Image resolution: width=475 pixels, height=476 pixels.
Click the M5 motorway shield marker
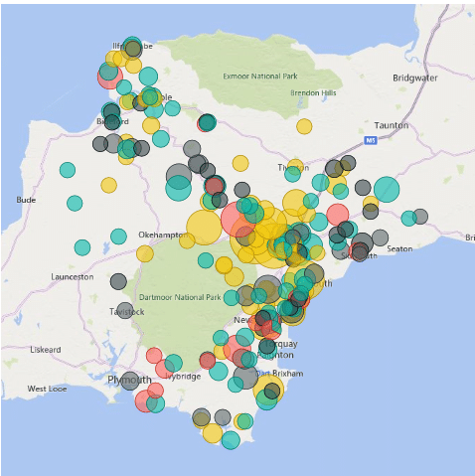371,140
